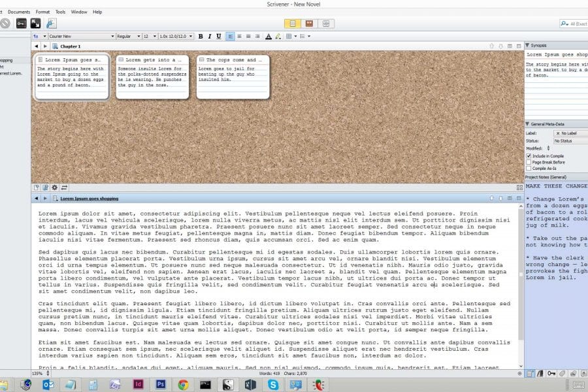
Task: Switch to Document view mode
Action: coord(293,24)
